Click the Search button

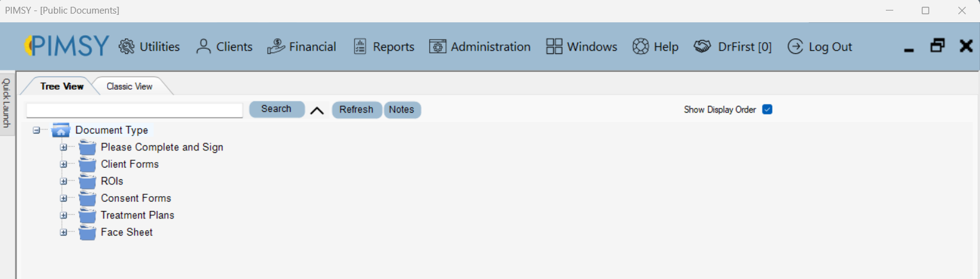[276, 109]
